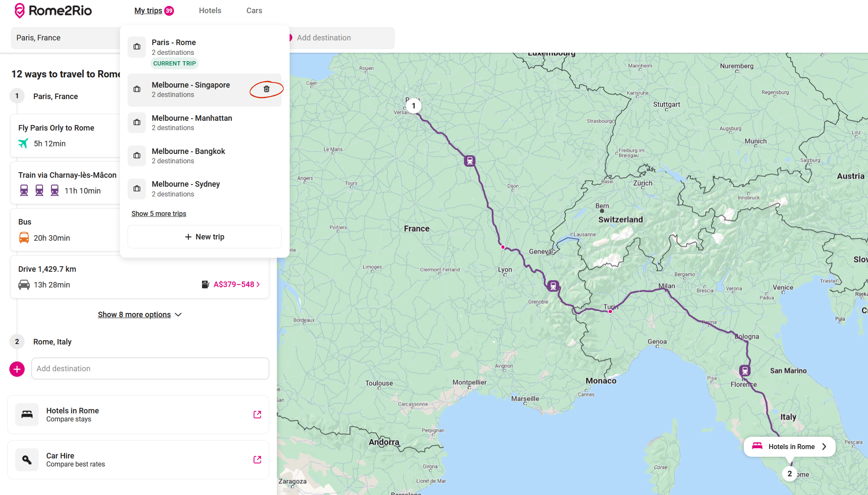Click the train station marker near Florence

(x=745, y=370)
